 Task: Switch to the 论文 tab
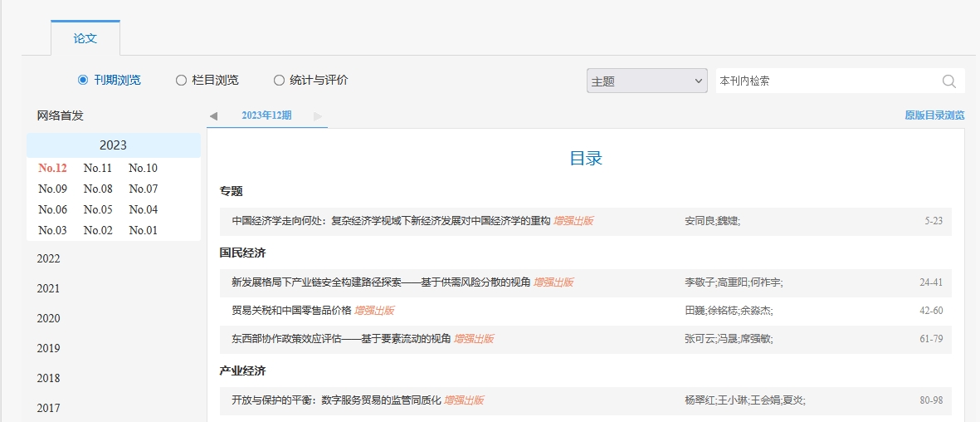tap(85, 38)
